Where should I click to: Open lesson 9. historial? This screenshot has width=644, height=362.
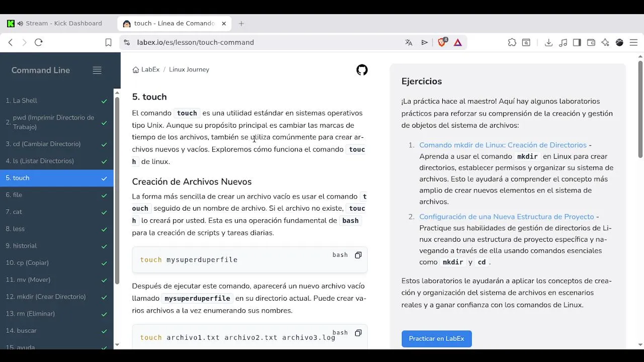coord(56,246)
